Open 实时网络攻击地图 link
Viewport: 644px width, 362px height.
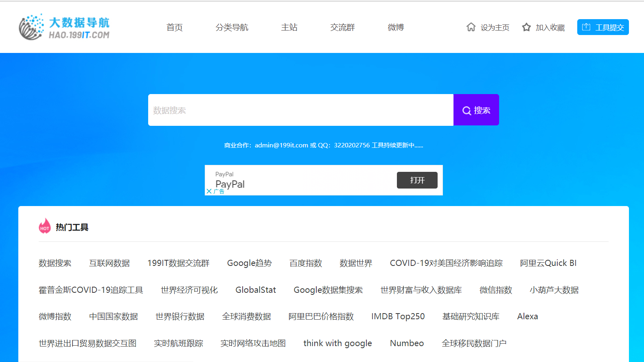click(x=253, y=343)
